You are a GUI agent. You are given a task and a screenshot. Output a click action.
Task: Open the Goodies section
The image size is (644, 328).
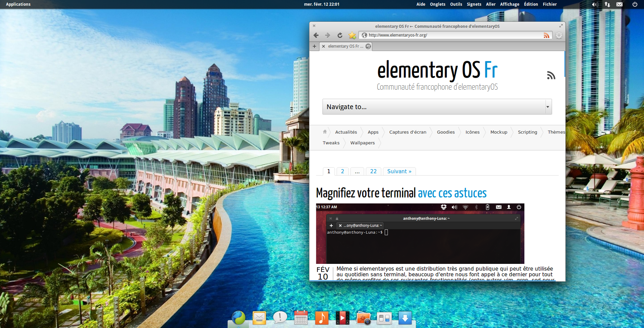(x=446, y=132)
